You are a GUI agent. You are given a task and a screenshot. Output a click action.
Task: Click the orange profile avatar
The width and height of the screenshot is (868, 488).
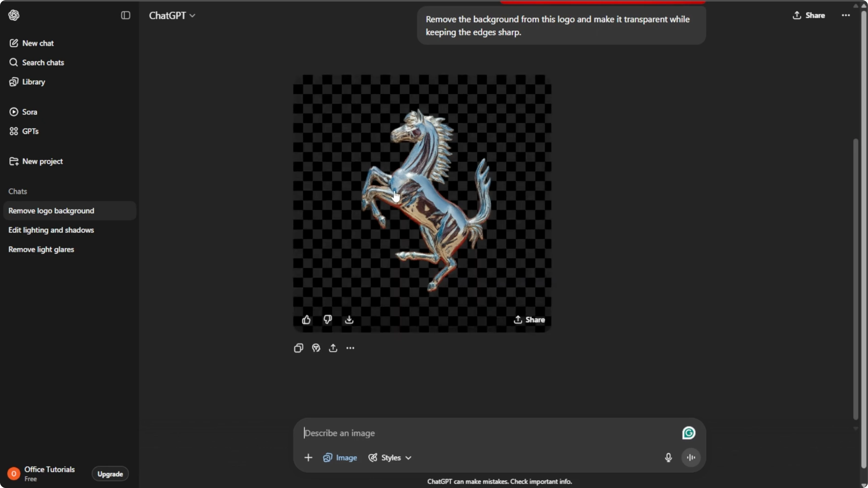coord(14,474)
